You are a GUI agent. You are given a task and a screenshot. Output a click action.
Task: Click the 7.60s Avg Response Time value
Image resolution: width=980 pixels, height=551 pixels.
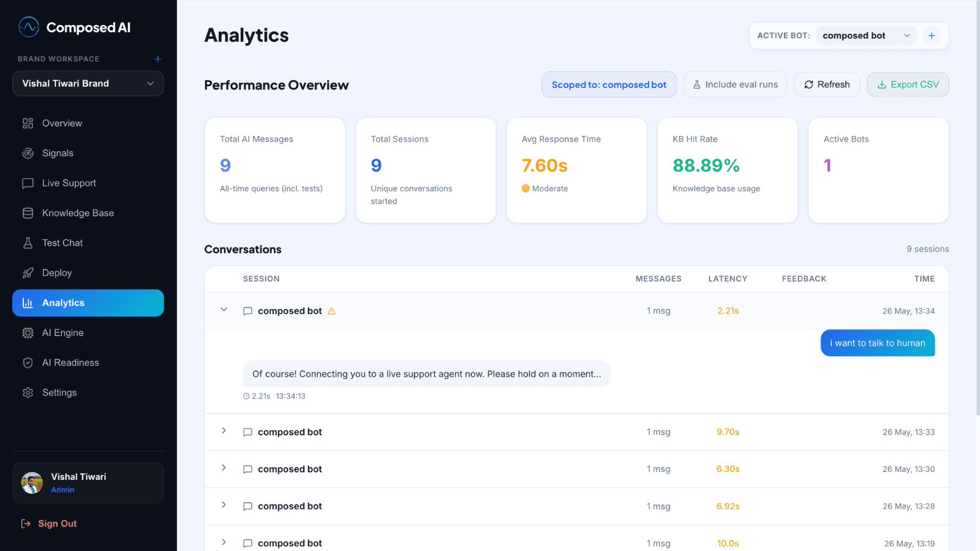pos(545,165)
